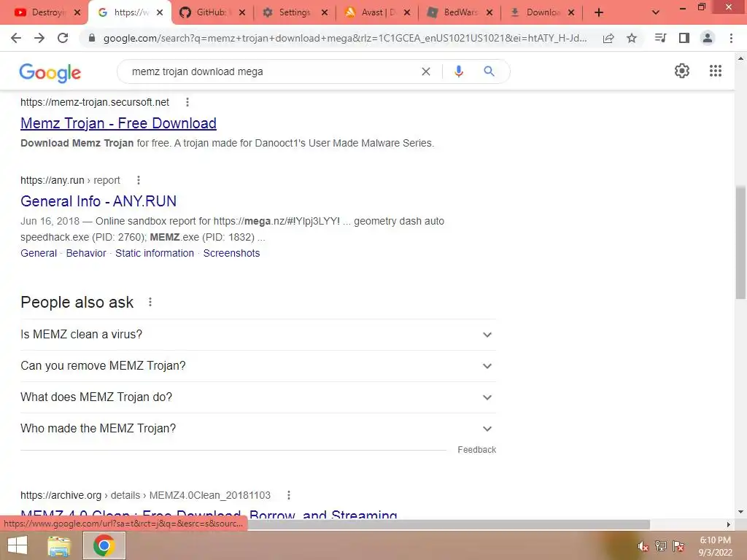This screenshot has height=560, width=747.
Task: Open MEMZ 4.0 Clean archive.org result
Action: tap(209, 513)
